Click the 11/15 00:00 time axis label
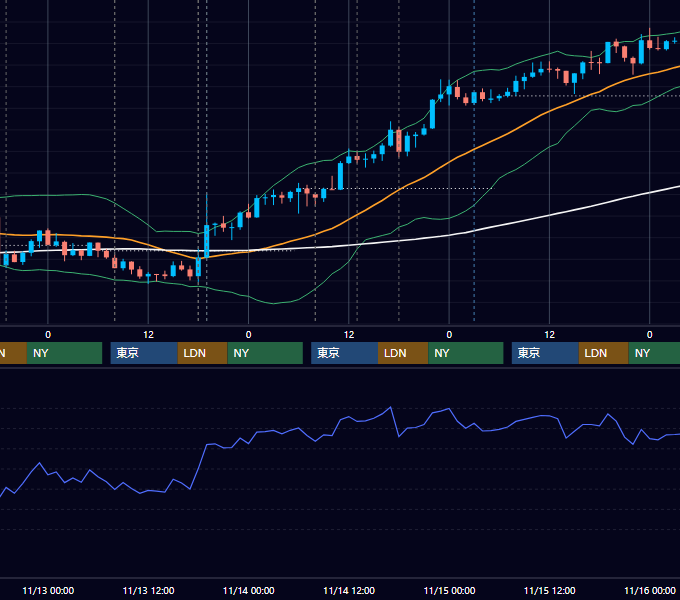 (x=449, y=590)
